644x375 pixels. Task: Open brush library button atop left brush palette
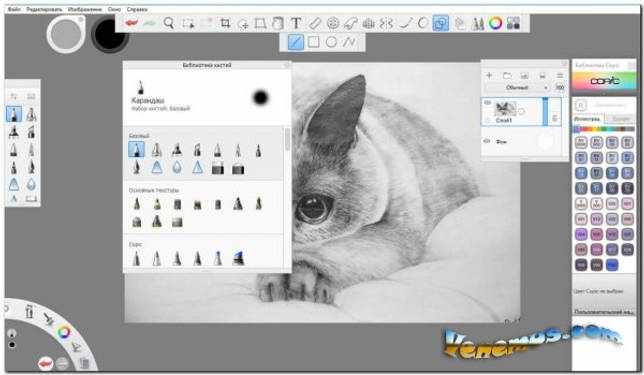[14, 97]
